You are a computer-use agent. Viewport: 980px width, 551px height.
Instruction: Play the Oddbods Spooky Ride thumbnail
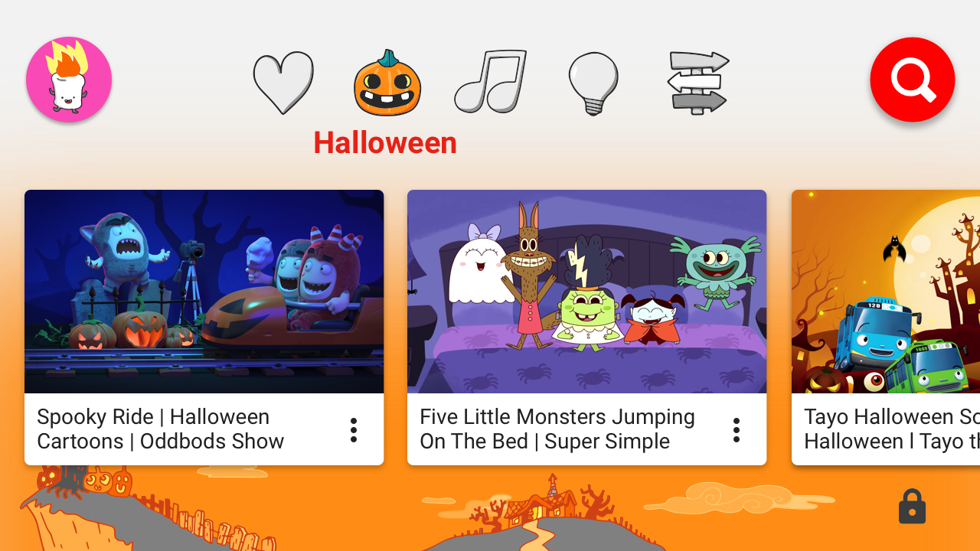(x=204, y=292)
